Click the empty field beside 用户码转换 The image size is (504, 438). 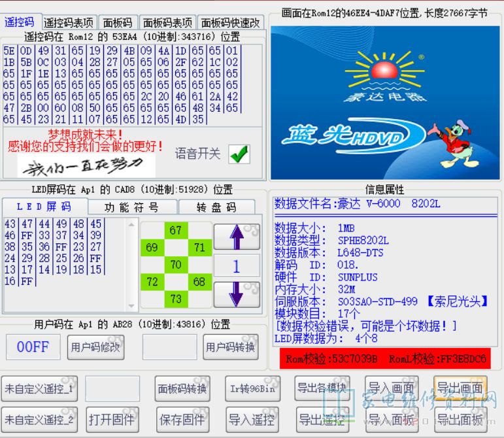(170, 346)
